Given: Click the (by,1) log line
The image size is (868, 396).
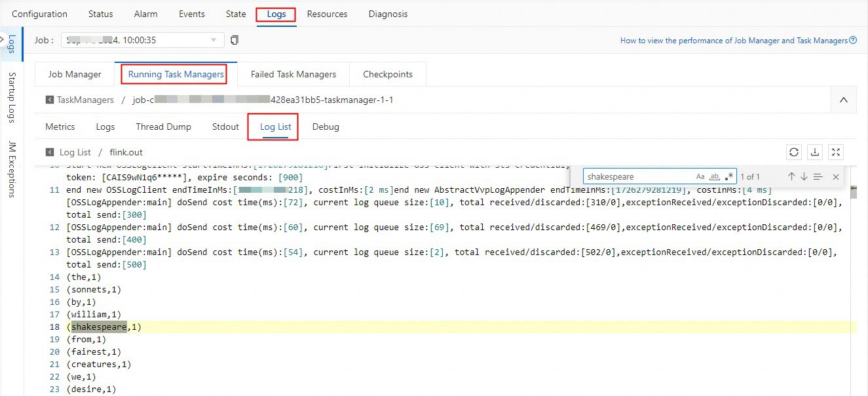Looking at the screenshot, I should tap(81, 302).
